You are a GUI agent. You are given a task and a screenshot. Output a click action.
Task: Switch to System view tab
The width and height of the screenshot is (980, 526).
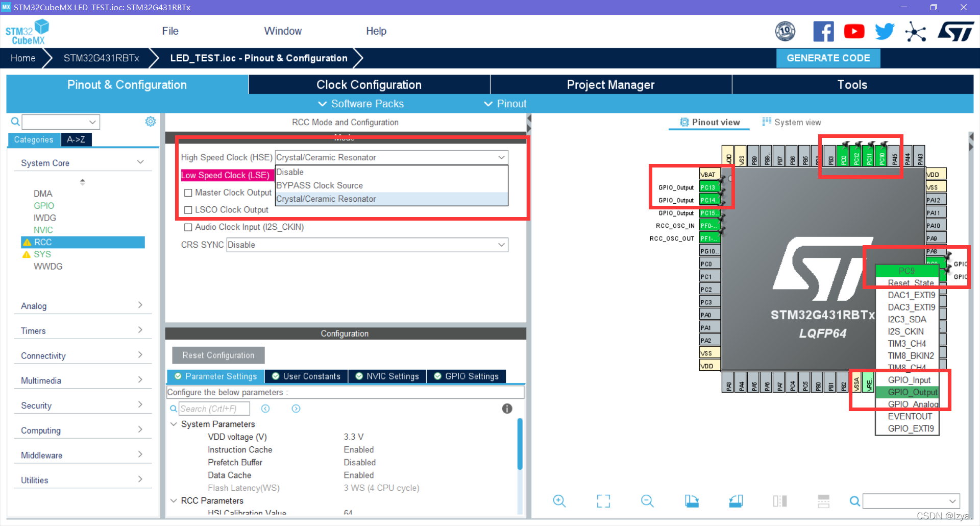coord(791,122)
